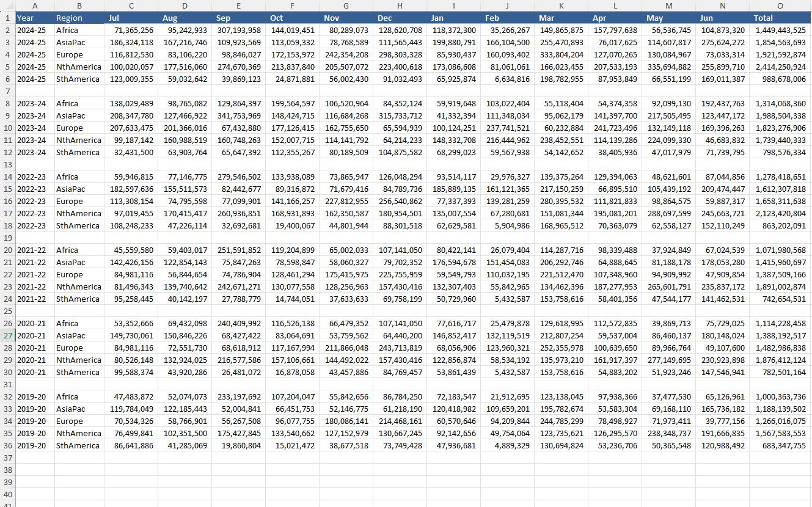Select the value 279,546,502
Screen dimensions: 812x507
tap(238, 177)
